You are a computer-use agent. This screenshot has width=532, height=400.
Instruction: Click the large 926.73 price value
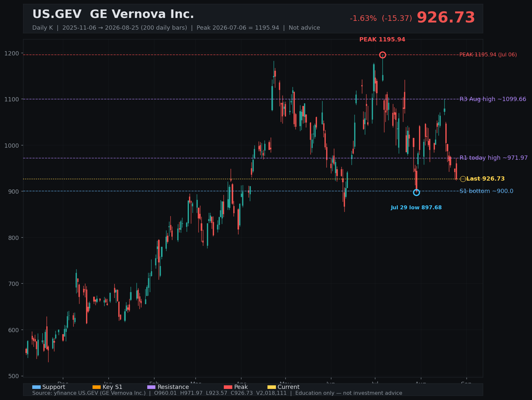coord(446,18)
